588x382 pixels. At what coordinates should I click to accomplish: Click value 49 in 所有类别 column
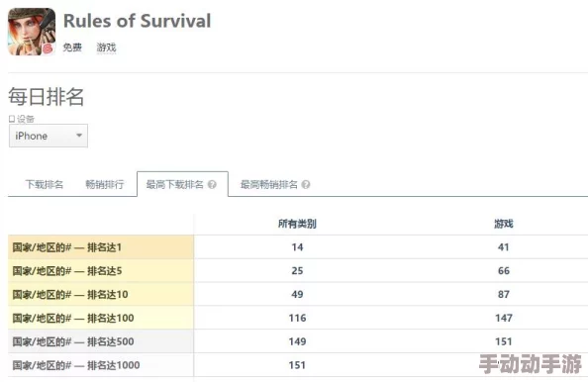pyautogui.click(x=297, y=294)
